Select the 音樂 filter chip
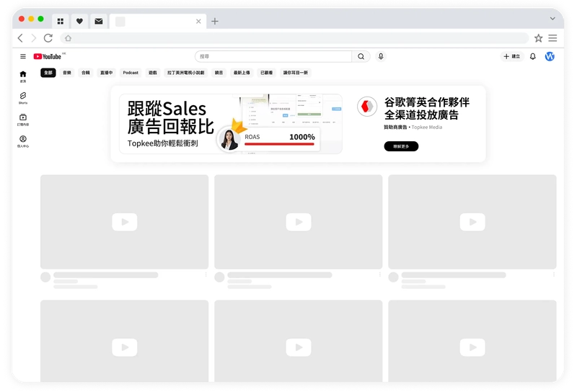 [x=67, y=73]
